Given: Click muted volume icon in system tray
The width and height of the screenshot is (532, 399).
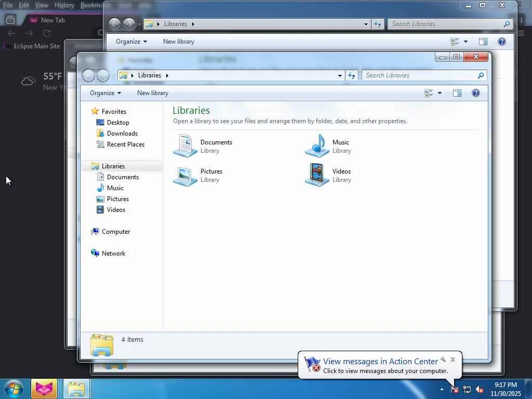Looking at the screenshot, I should (480, 390).
